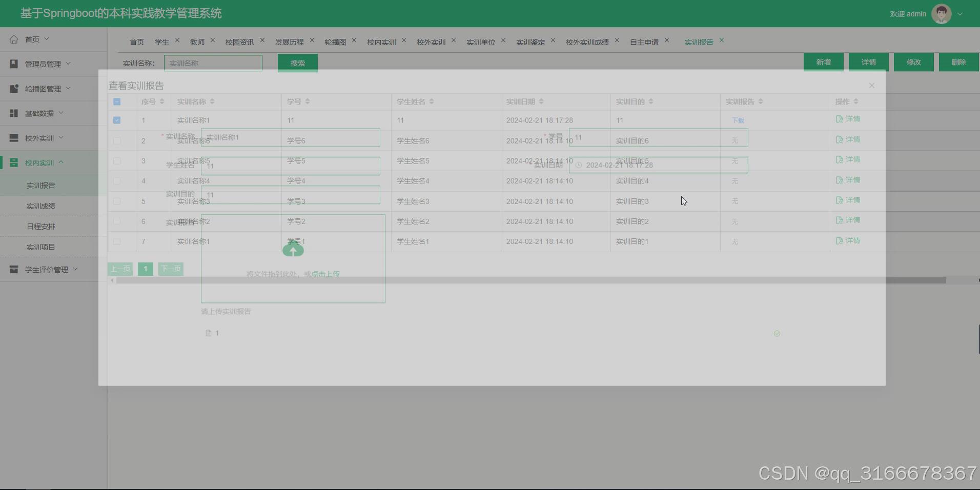Screen dimensions: 980x490
Task: Click the 基础数据 sidebar icon
Action: pyautogui.click(x=14, y=113)
